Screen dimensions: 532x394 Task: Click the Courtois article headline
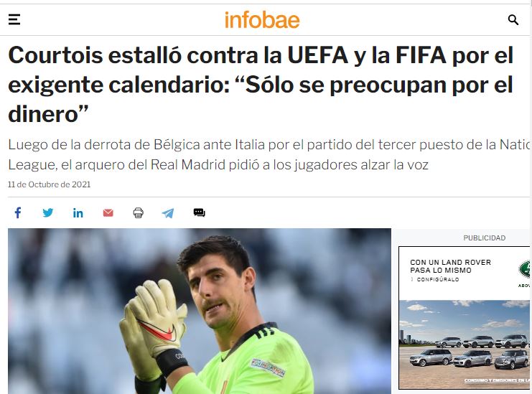[261, 85]
